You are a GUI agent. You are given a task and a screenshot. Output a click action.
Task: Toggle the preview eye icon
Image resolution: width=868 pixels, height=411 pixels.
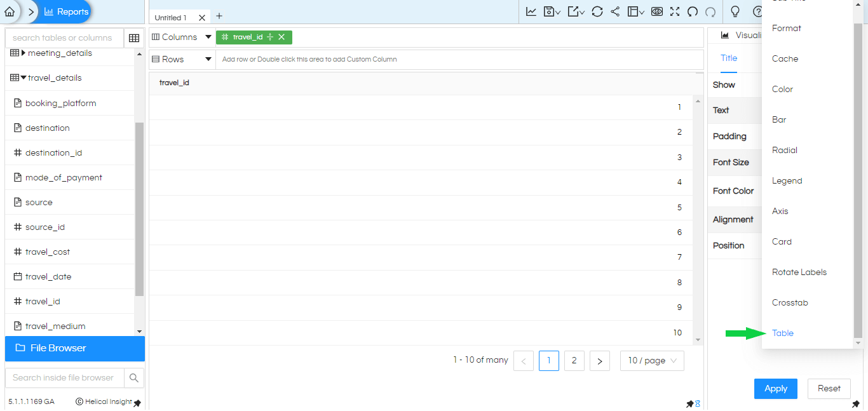[657, 11]
